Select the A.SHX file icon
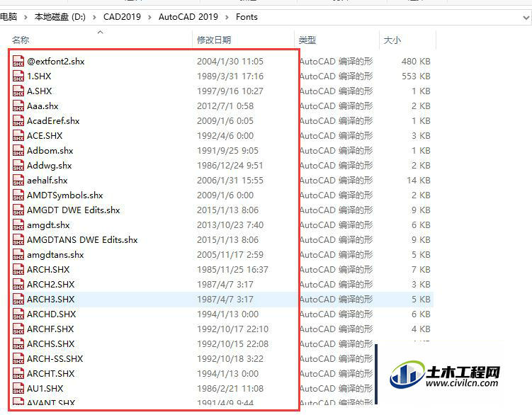The height and width of the screenshot is (415, 532). tap(18, 91)
